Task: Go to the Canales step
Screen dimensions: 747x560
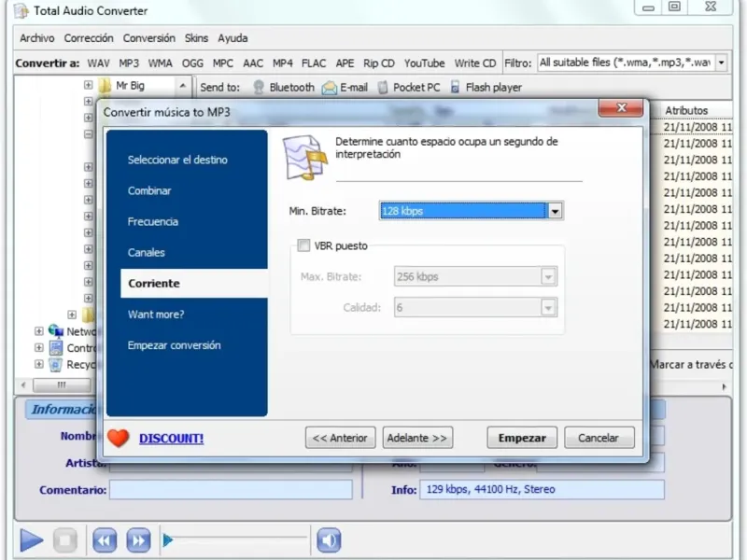Action: [x=147, y=252]
